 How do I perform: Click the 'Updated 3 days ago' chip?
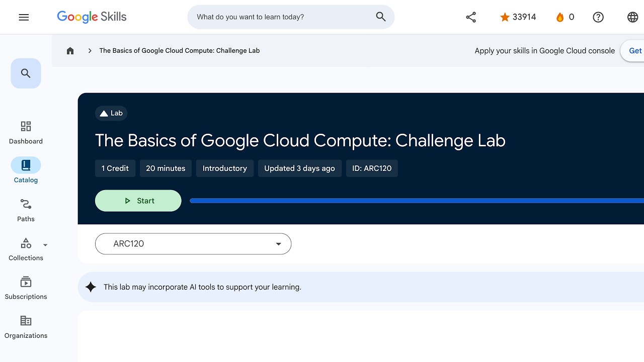pos(299,168)
